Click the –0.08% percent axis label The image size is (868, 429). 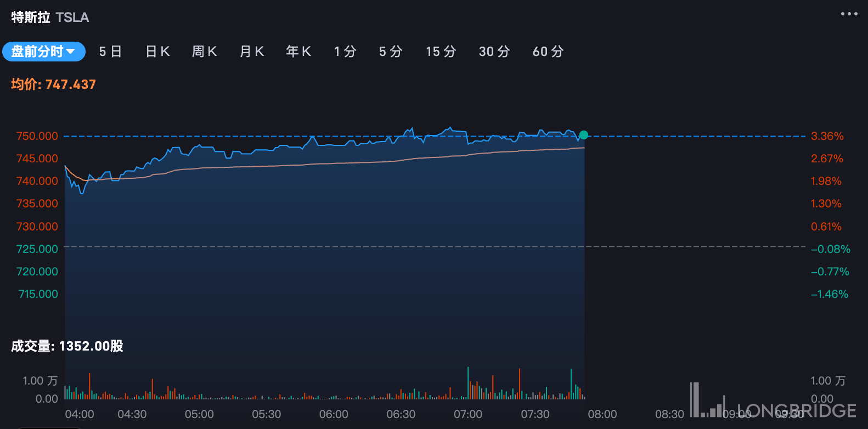[831, 249]
